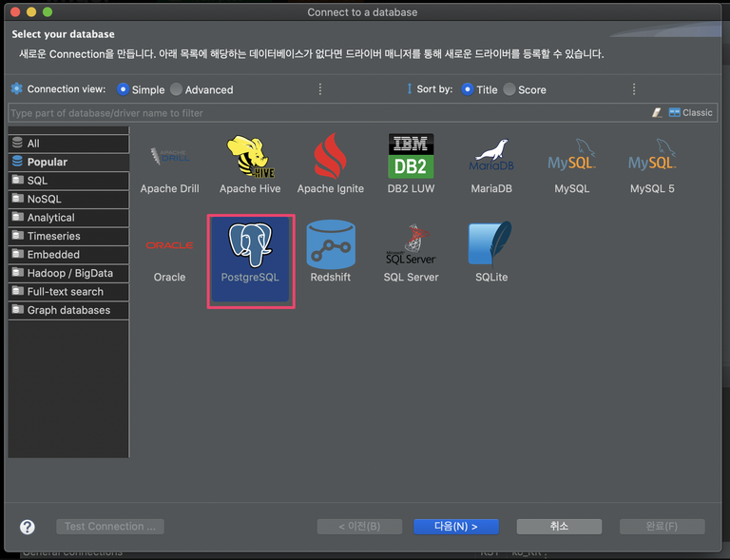This screenshot has height=560, width=730.
Task: Pick the Microsoft SQL Server icon
Action: (x=411, y=244)
